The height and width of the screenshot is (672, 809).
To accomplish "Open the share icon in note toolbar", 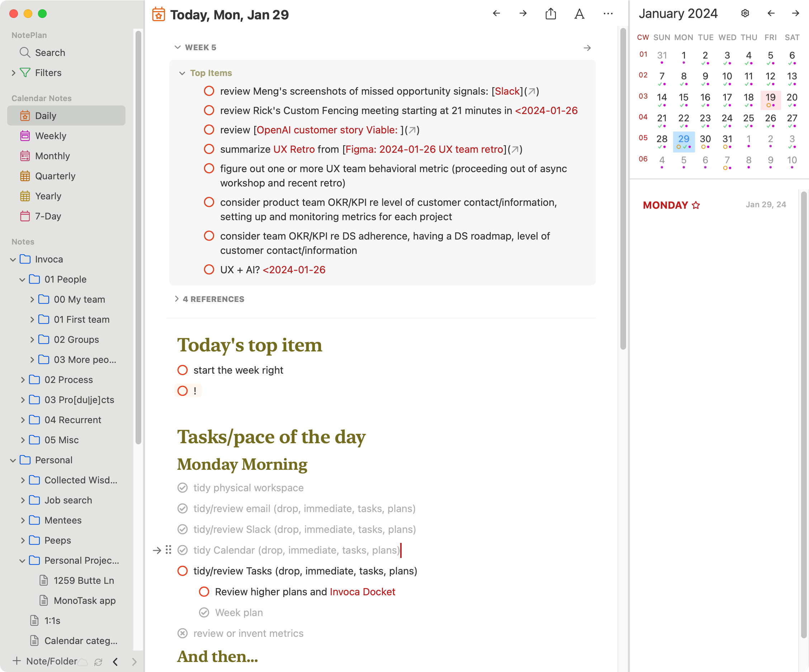I will (550, 14).
